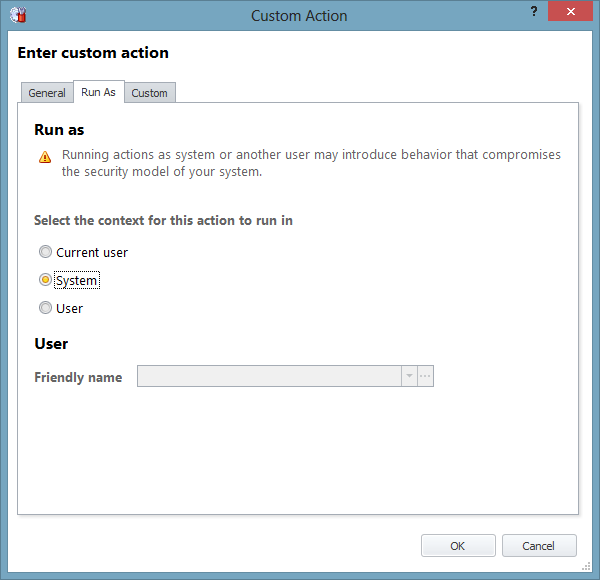Click the yellow warning triangle icon
Viewport: 600px width, 580px height.
tap(45, 156)
